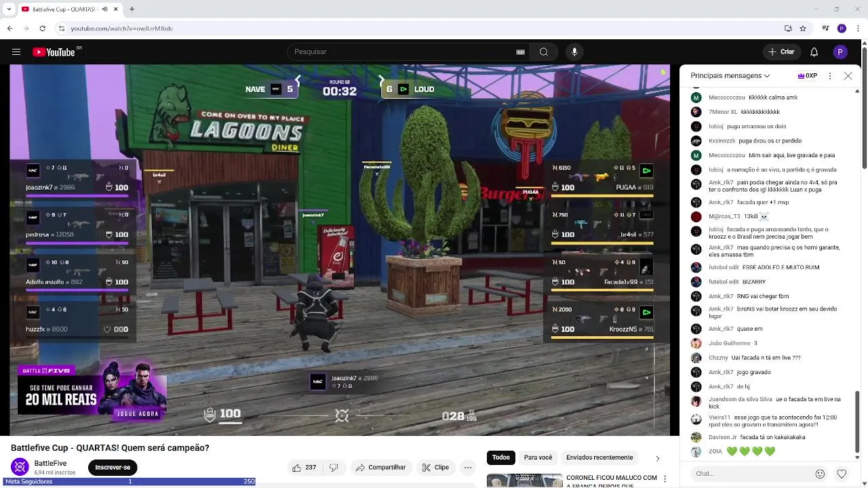Open the YouTube guide hamburger menu
This screenshot has height=488, width=868.
[x=16, y=52]
